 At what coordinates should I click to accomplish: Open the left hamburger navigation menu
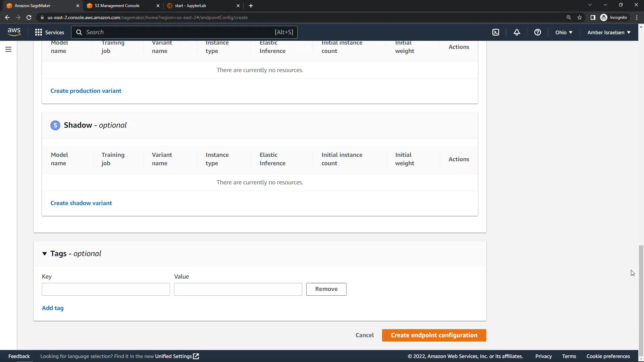(8, 50)
